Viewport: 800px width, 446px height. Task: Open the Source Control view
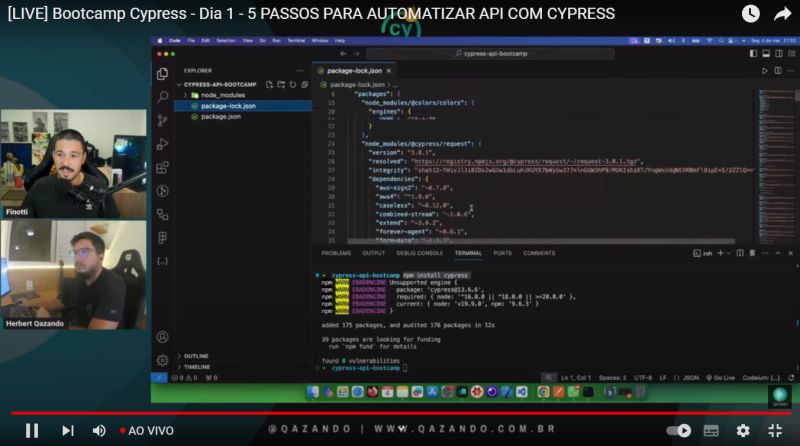[162, 120]
